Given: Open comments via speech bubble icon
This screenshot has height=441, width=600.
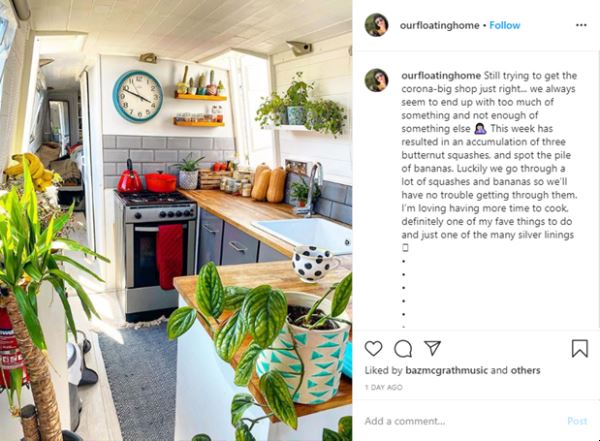Looking at the screenshot, I should click(403, 348).
